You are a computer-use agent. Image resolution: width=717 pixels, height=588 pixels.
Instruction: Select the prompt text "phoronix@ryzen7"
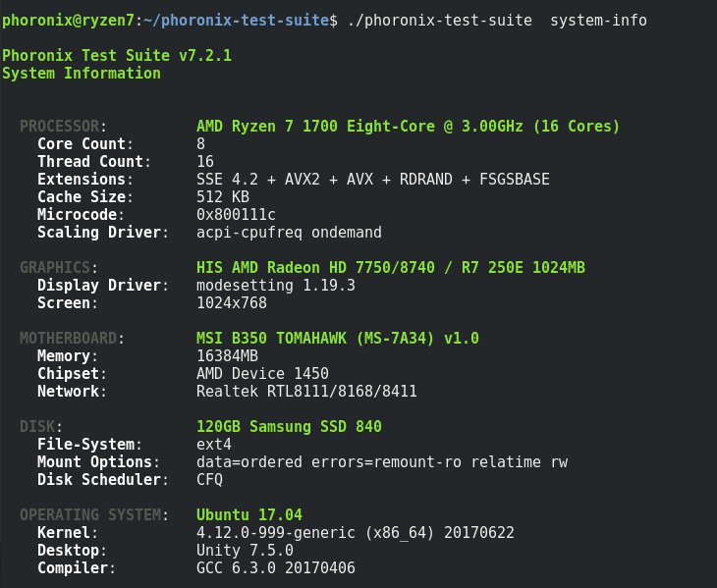tap(68, 21)
